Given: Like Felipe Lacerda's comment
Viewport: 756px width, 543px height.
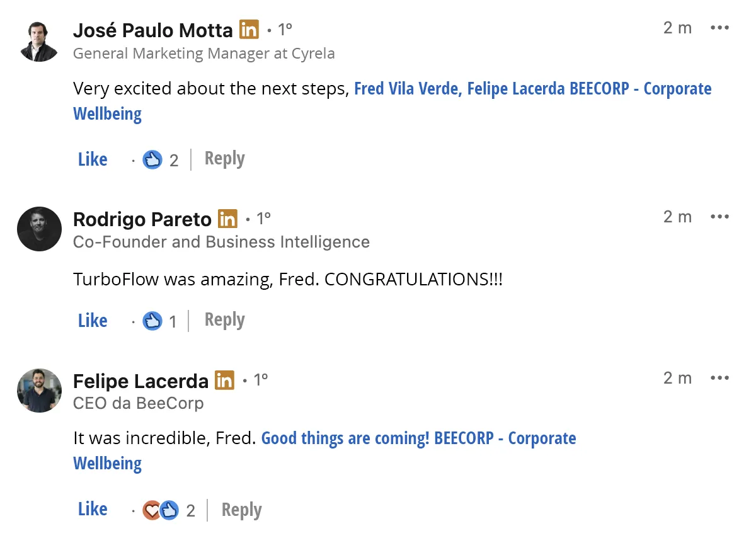Looking at the screenshot, I should pos(93,509).
